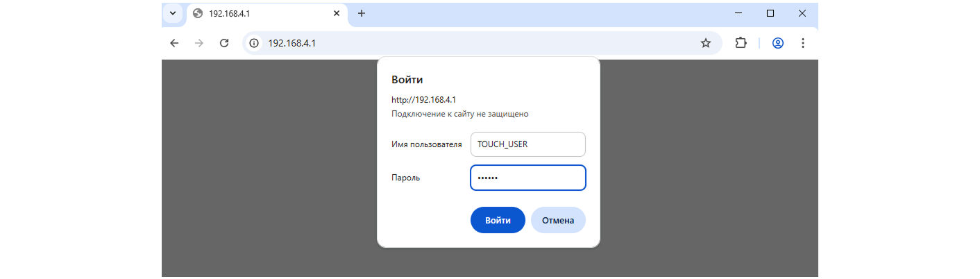Reload the page

[x=224, y=43]
